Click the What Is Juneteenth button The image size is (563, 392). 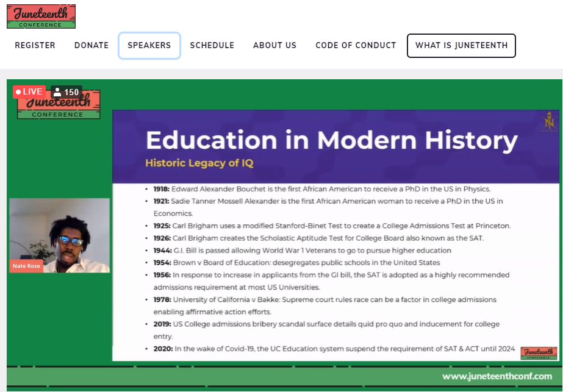click(x=461, y=46)
